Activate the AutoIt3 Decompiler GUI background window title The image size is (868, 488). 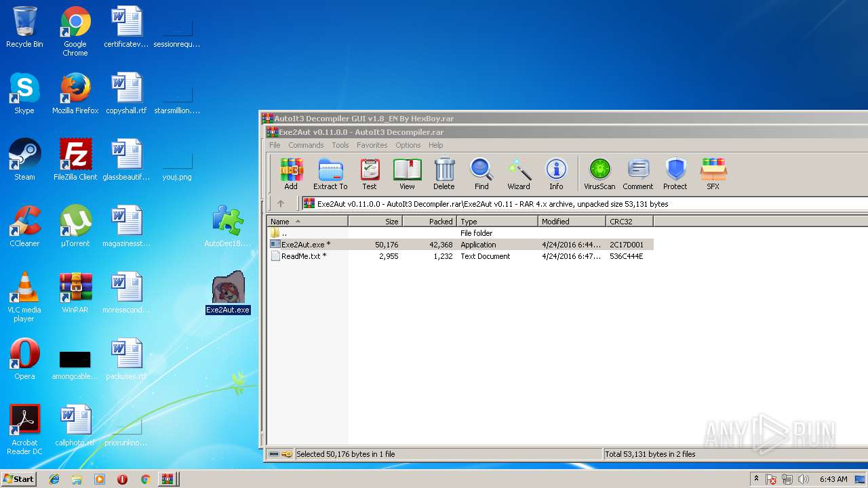coord(364,119)
